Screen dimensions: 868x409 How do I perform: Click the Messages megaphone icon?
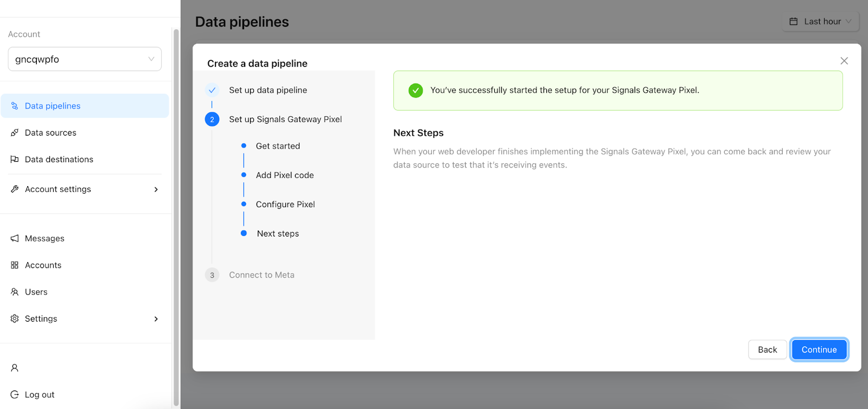(15, 238)
